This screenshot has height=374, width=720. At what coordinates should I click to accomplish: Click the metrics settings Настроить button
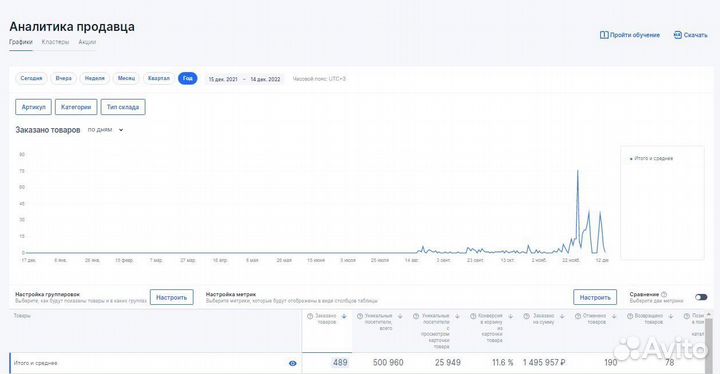coord(595,297)
